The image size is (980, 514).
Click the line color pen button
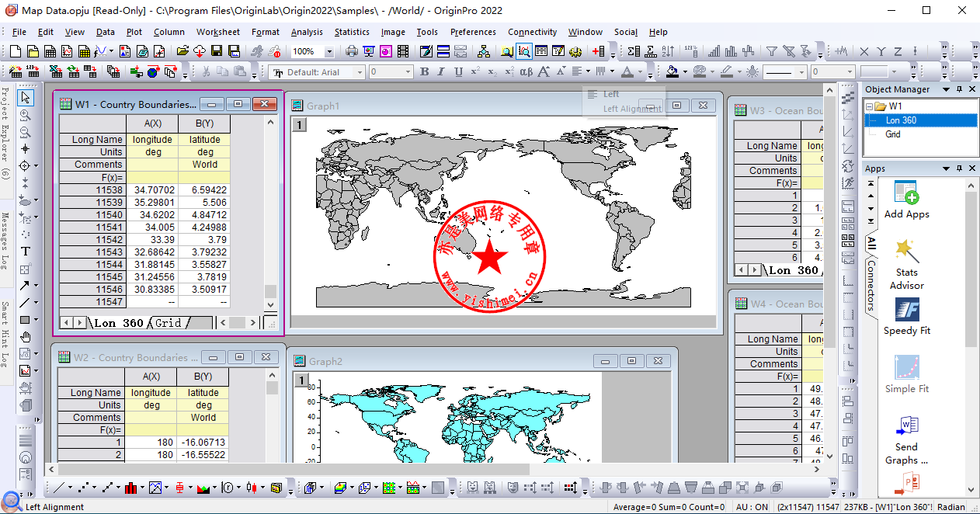pos(725,72)
